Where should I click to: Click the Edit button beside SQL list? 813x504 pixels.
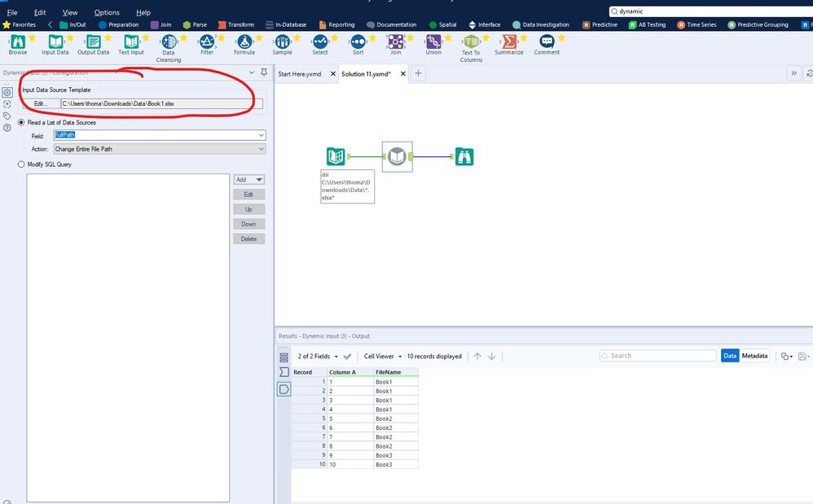click(x=249, y=195)
